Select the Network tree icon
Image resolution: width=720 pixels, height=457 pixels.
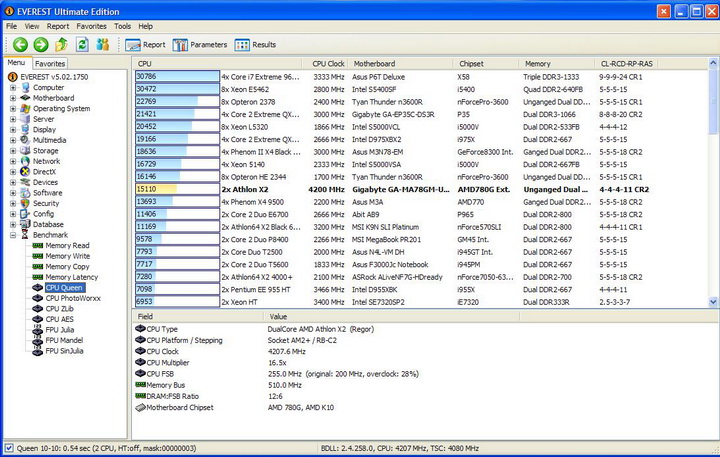25,161
